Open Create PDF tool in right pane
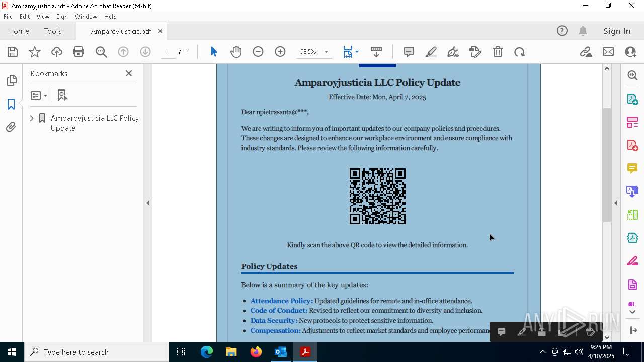644x362 pixels. pyautogui.click(x=632, y=145)
